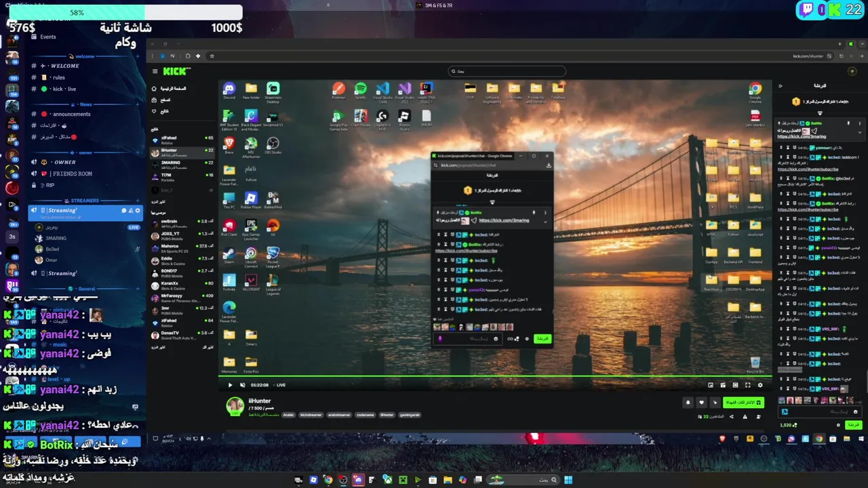Click iiHunter streamer avatar
Viewport: 868px width, 488px height.
point(235,406)
